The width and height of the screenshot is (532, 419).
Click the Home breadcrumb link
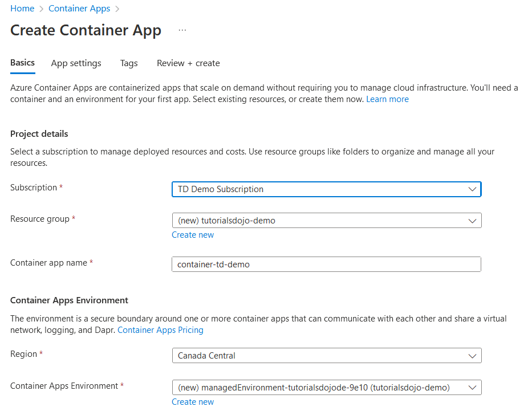tap(22, 9)
